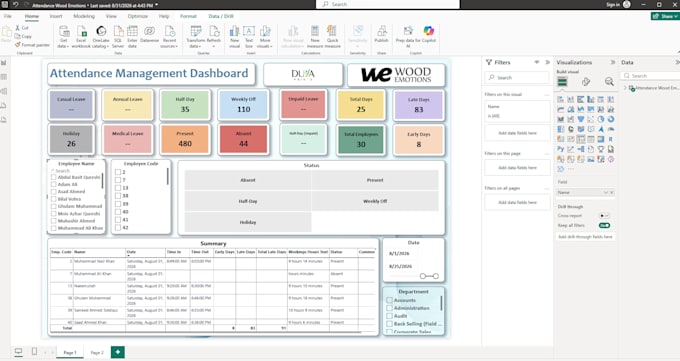Image resolution: width=680 pixels, height=361 pixels.
Task: Click the Transform data icon
Action: (x=195, y=36)
